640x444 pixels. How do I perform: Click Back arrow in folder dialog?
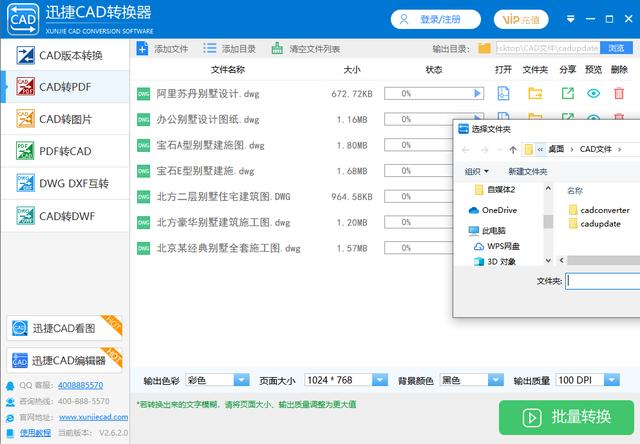click(x=466, y=150)
